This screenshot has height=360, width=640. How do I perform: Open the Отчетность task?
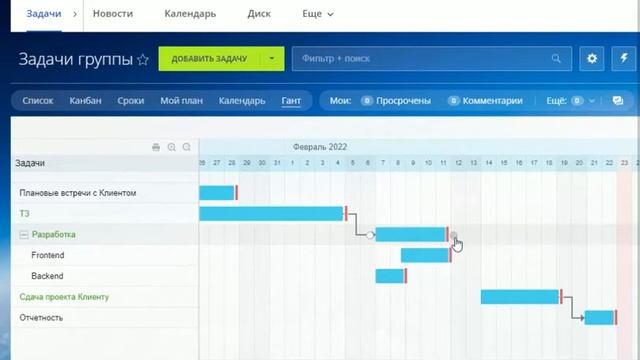(x=41, y=318)
